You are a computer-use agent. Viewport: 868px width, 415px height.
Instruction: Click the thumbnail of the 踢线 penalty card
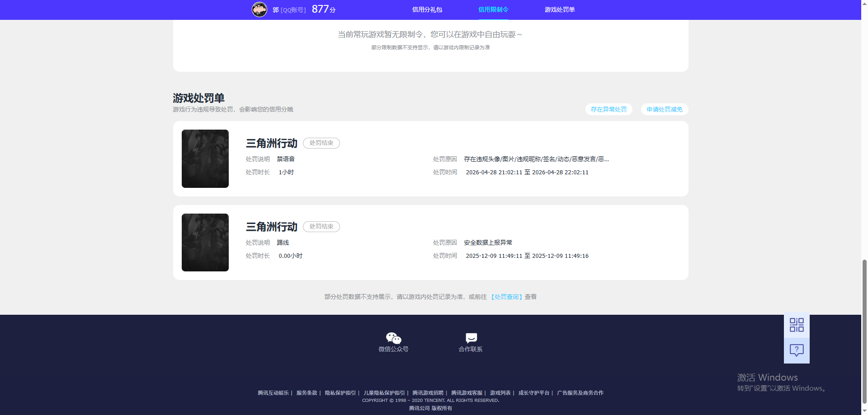pyautogui.click(x=205, y=242)
